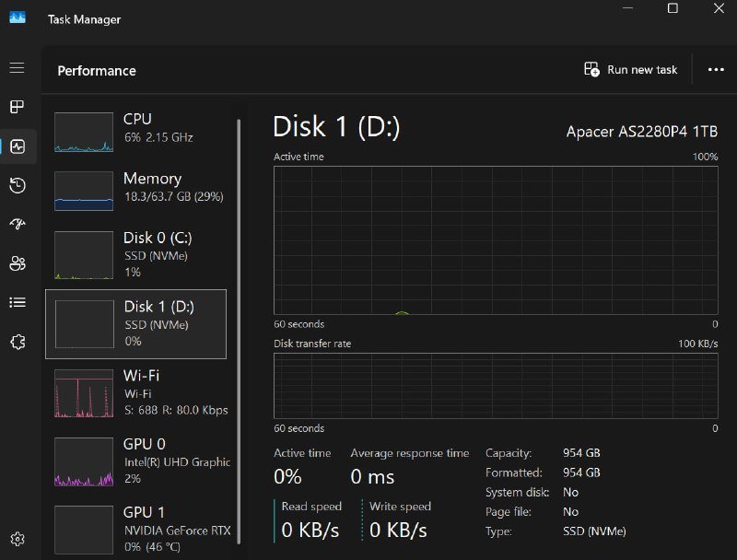This screenshot has width=737, height=560.
Task: Open the App history page icon
Action: [17, 186]
